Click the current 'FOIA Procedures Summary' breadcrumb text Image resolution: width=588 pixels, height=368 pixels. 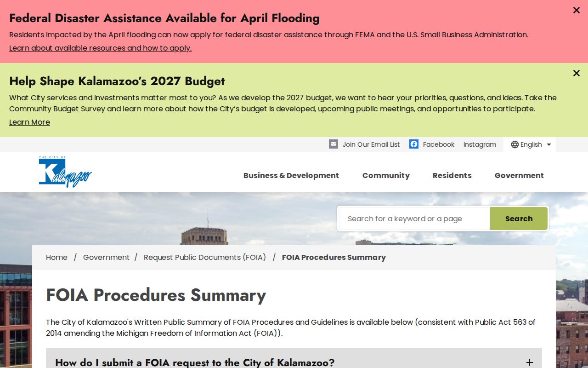[x=334, y=257]
